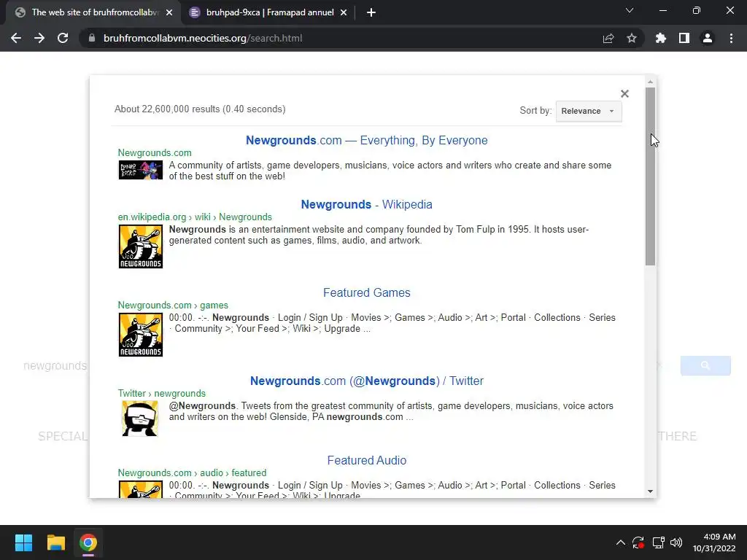Image resolution: width=747 pixels, height=560 pixels.
Task: Open the Featured Audio result
Action: coord(366,461)
